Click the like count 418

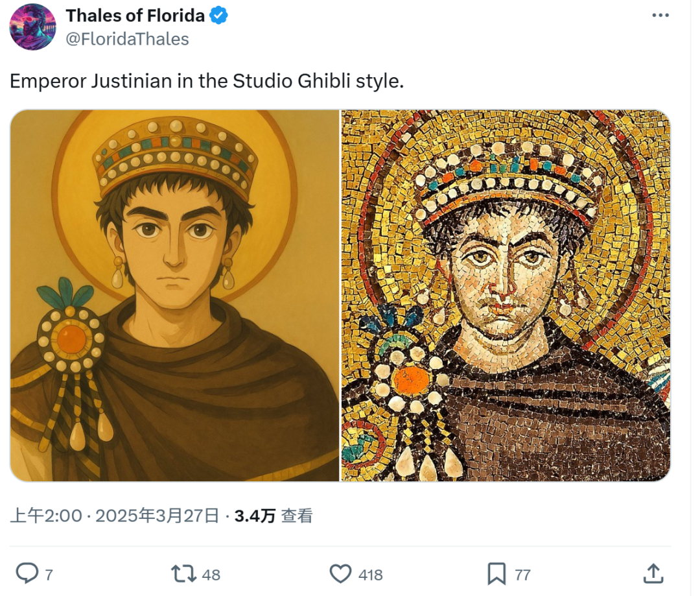(370, 575)
